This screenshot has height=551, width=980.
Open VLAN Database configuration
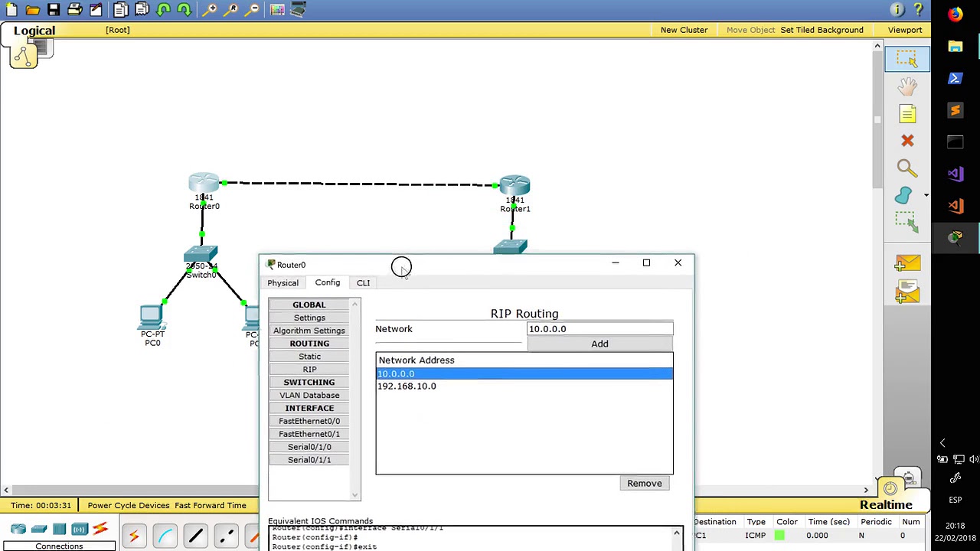[x=309, y=396]
